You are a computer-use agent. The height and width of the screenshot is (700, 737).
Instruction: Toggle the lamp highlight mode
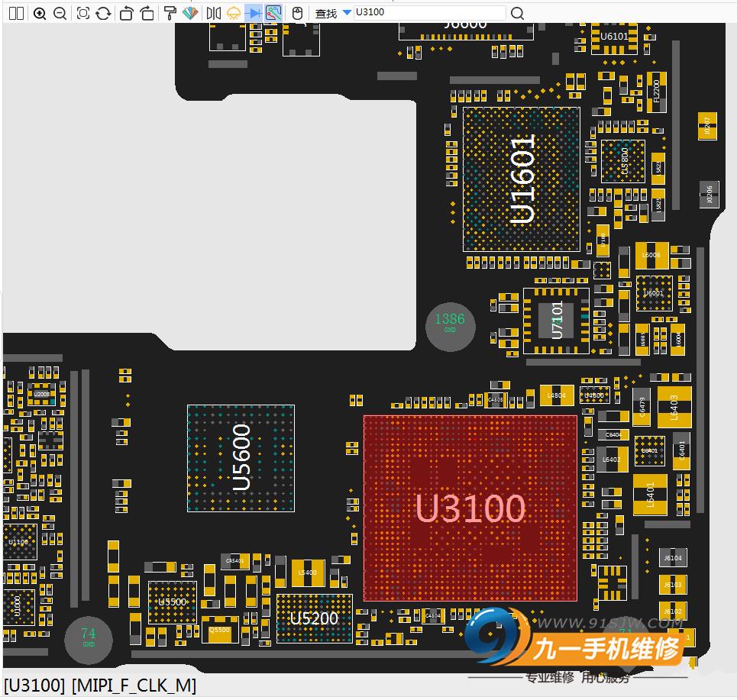(x=234, y=13)
